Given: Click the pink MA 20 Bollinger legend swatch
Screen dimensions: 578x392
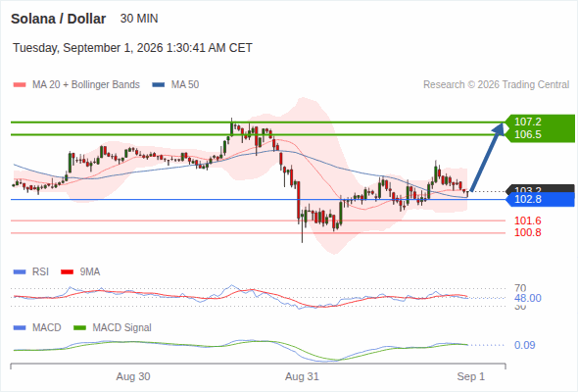Looking at the screenshot, I should pos(20,85).
